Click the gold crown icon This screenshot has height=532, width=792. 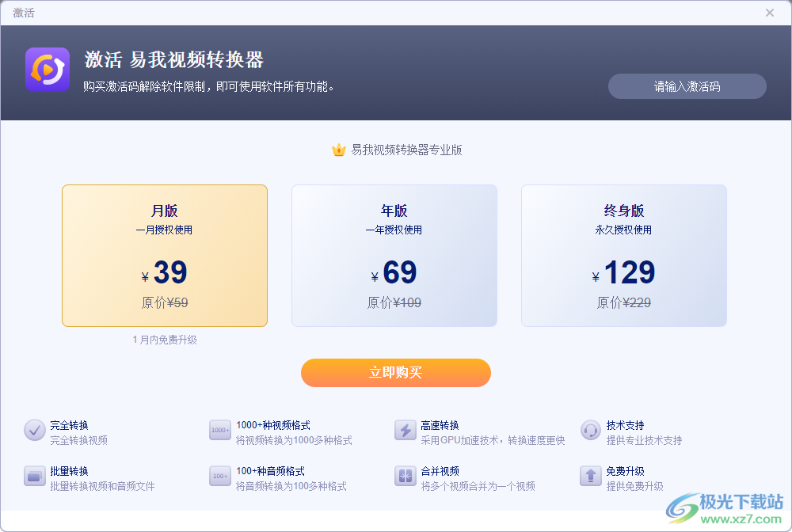point(338,150)
